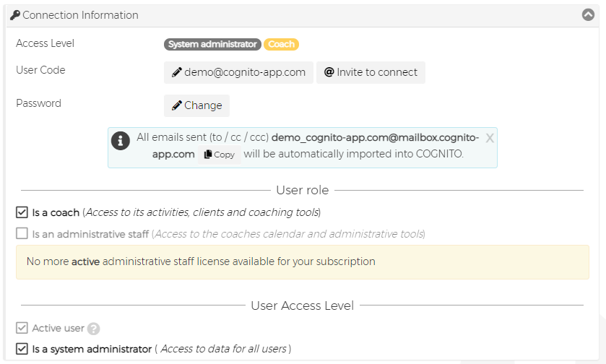Copy the mailbox email address
This screenshot has height=364, width=606.
[x=220, y=155]
